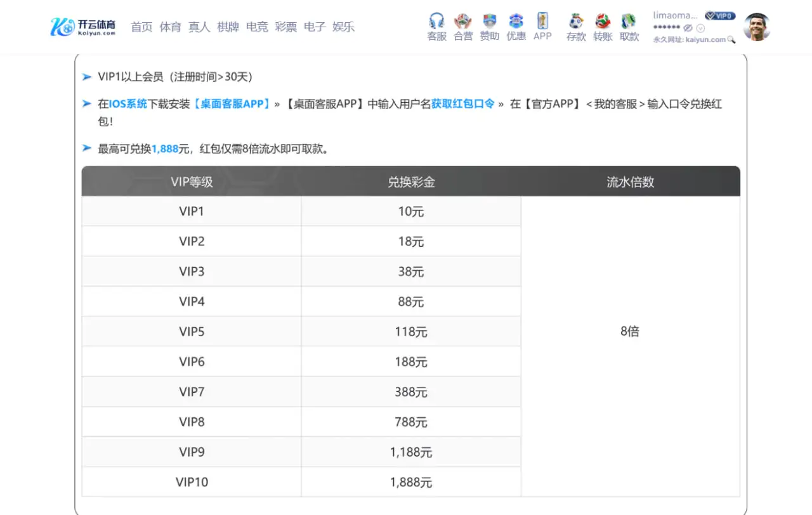812x515 pixels.
Task: Click the 流水倍数 column header
Action: (630, 182)
